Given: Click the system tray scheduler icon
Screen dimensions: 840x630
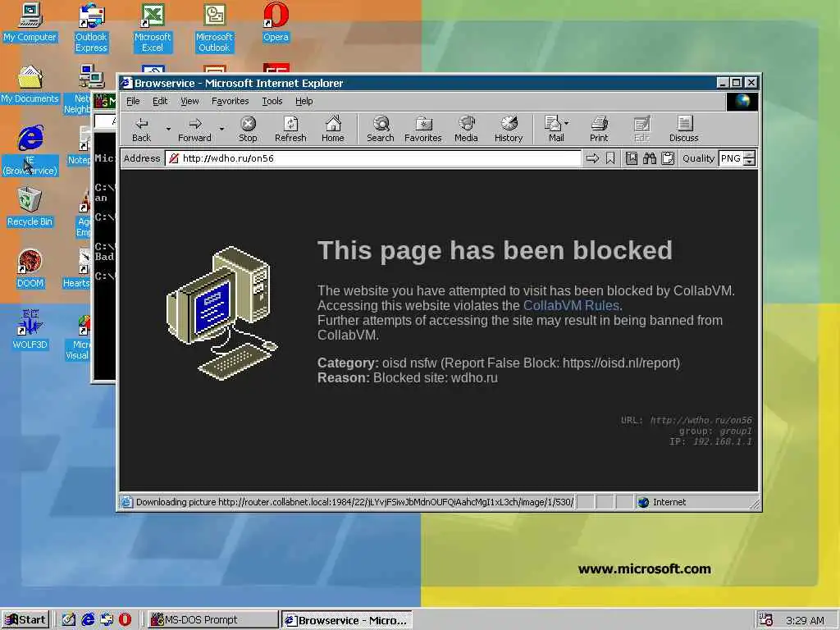Looking at the screenshot, I should coord(766,620).
